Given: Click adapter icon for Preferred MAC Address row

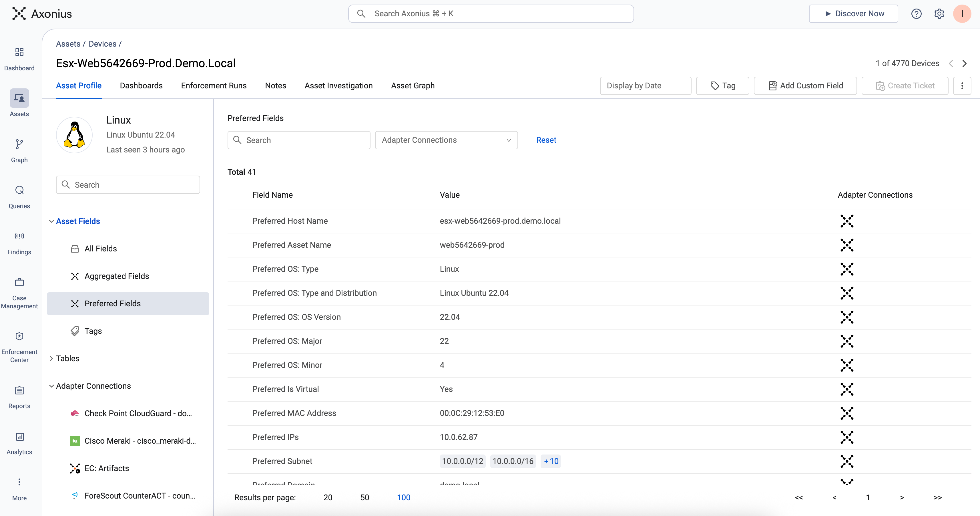Looking at the screenshot, I should [847, 413].
